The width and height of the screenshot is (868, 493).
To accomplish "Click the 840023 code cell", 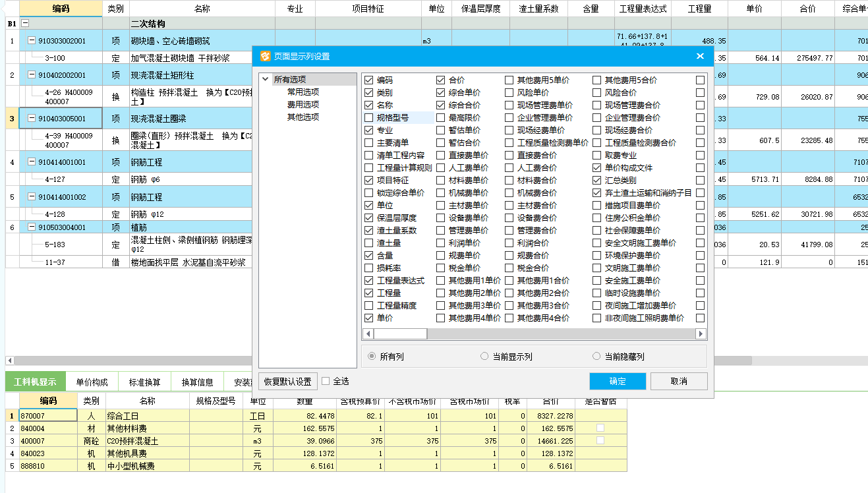I will pos(48,453).
